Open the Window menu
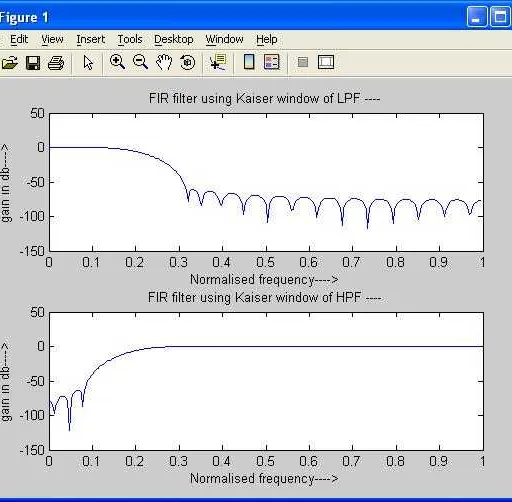The image size is (512, 502). click(224, 39)
